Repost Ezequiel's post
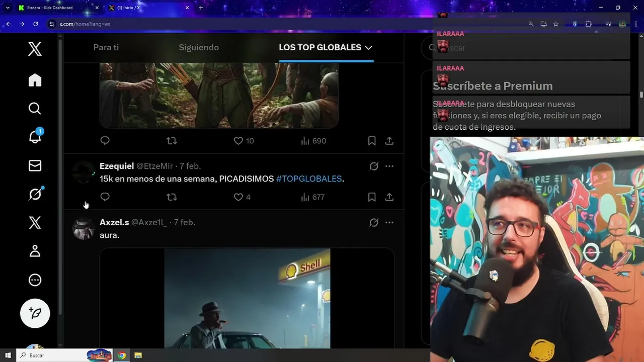The height and width of the screenshot is (362, 644). pyautogui.click(x=172, y=197)
